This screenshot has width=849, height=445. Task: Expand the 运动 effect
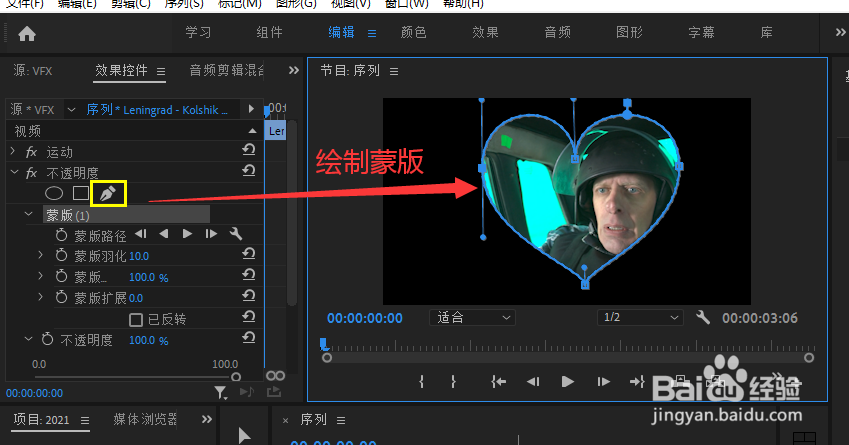point(13,151)
